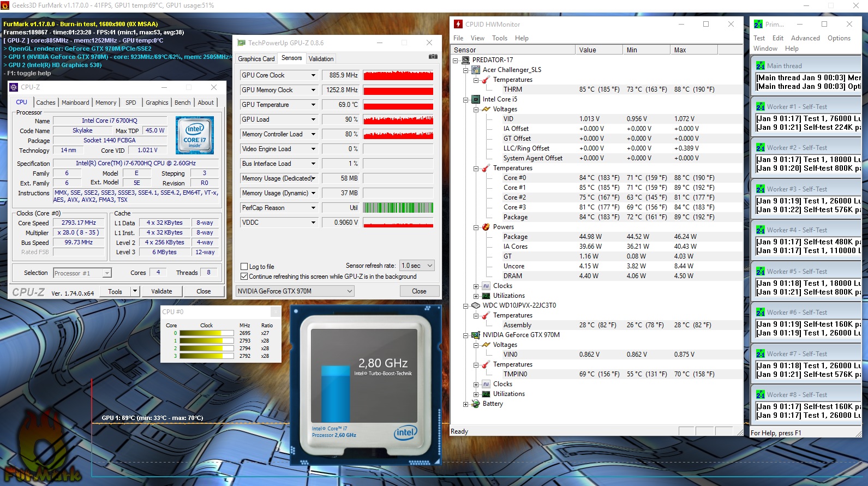
Task: Click the thermometer icon beside Acer Temperatures
Action: point(486,80)
